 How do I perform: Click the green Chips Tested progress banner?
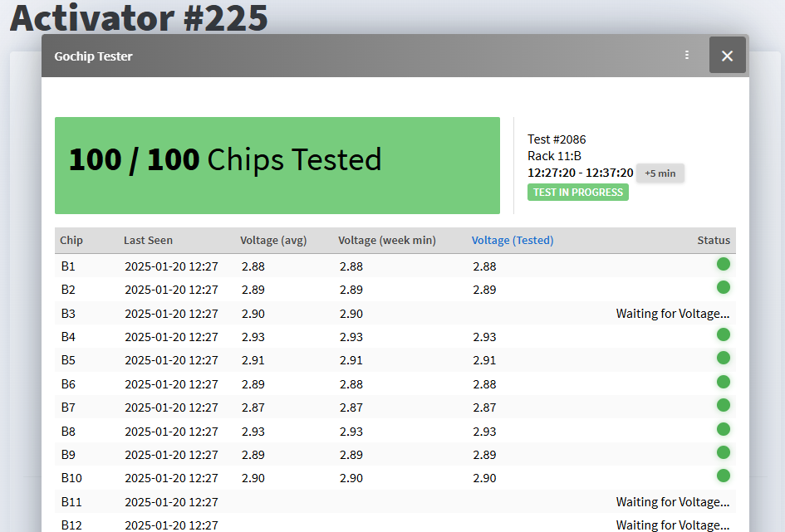coord(277,166)
